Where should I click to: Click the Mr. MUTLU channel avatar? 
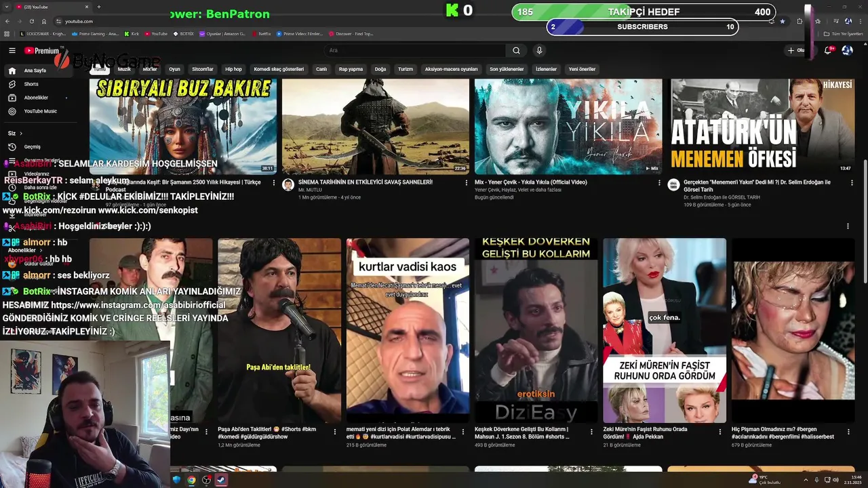[288, 184]
